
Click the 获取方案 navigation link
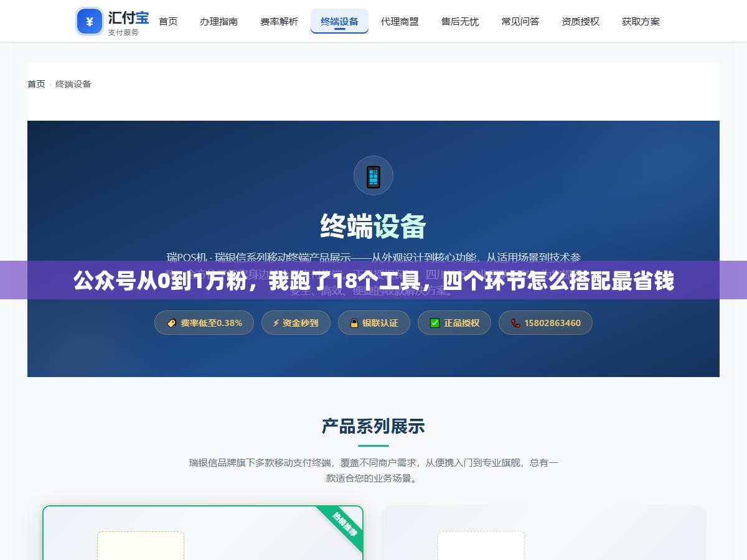coord(641,22)
